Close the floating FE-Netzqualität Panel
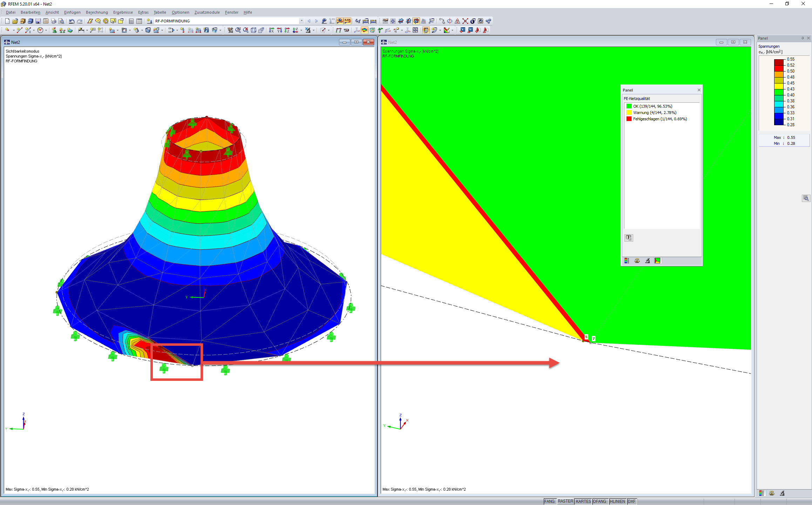This screenshot has width=812, height=505. [699, 90]
